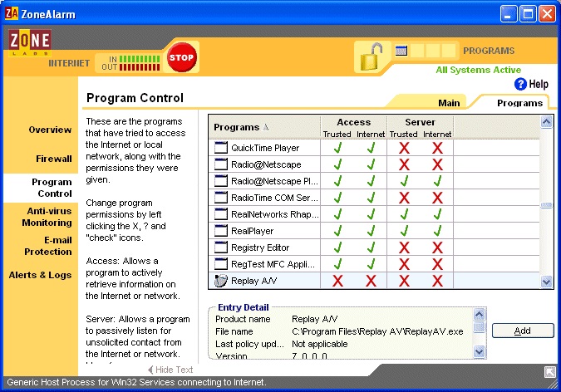The image size is (561, 392).
Task: Toggle RealPlayer Access Internet check mark
Action: pyautogui.click(x=371, y=231)
